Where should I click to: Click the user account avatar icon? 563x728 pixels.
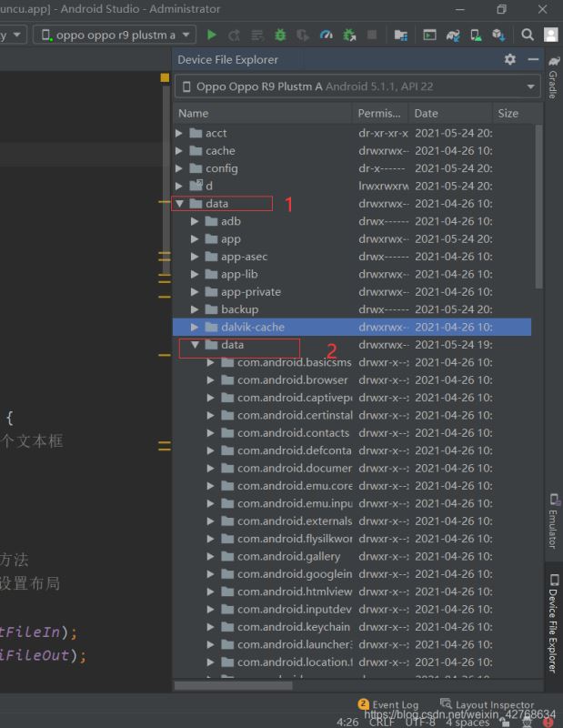point(550,35)
